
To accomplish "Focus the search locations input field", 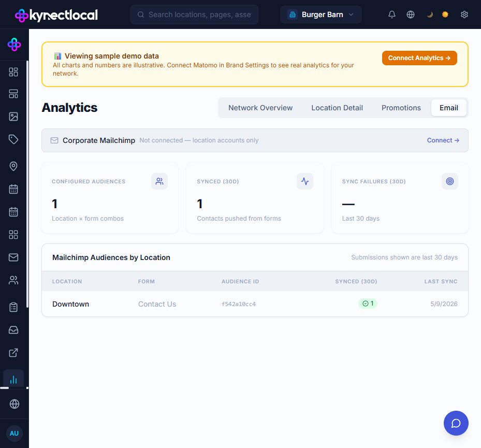I will point(195,15).
